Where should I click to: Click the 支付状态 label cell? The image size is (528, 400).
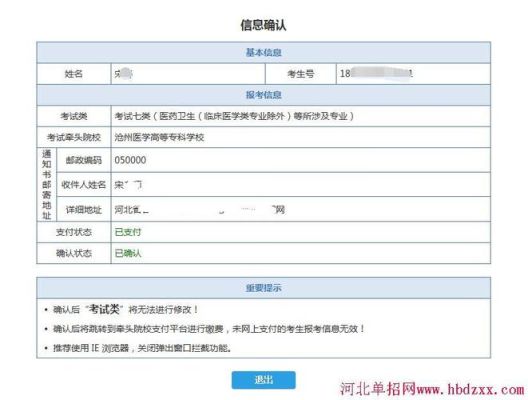74,232
